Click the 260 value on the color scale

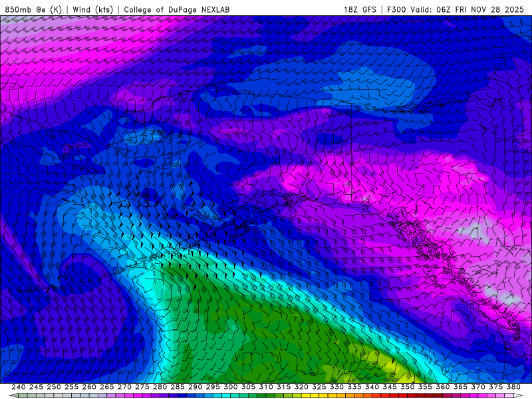point(89,387)
